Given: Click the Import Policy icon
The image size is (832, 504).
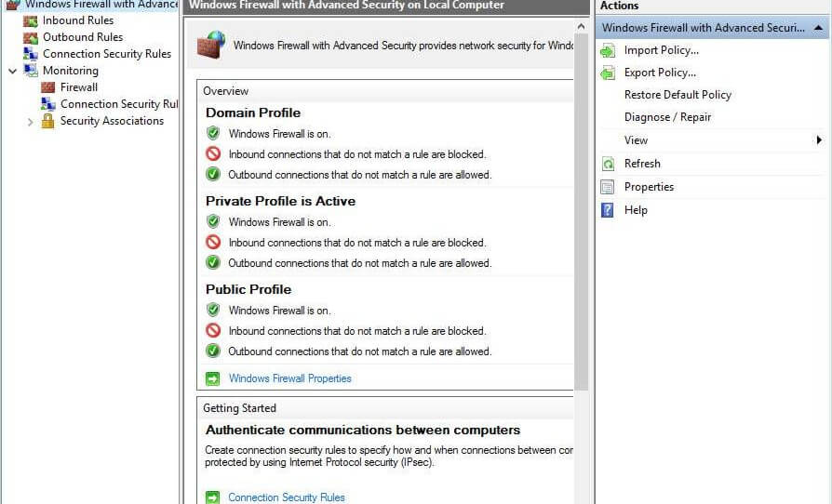Looking at the screenshot, I should pos(608,50).
